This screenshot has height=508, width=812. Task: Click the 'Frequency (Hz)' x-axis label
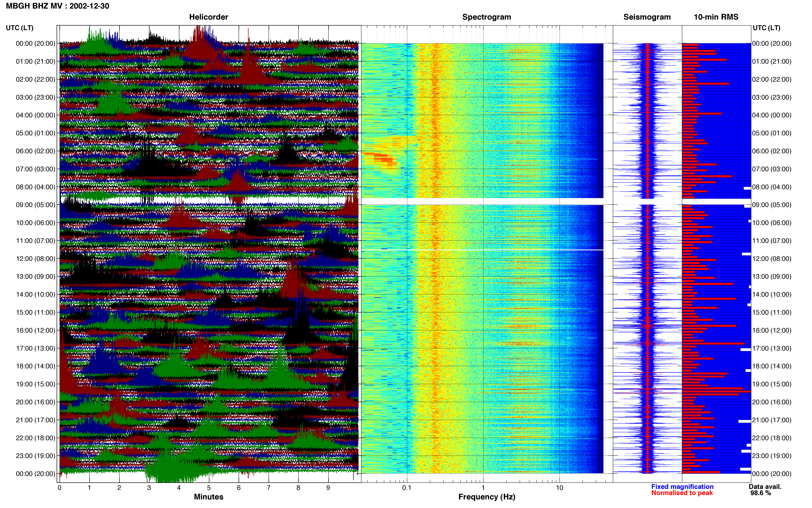tap(487, 497)
